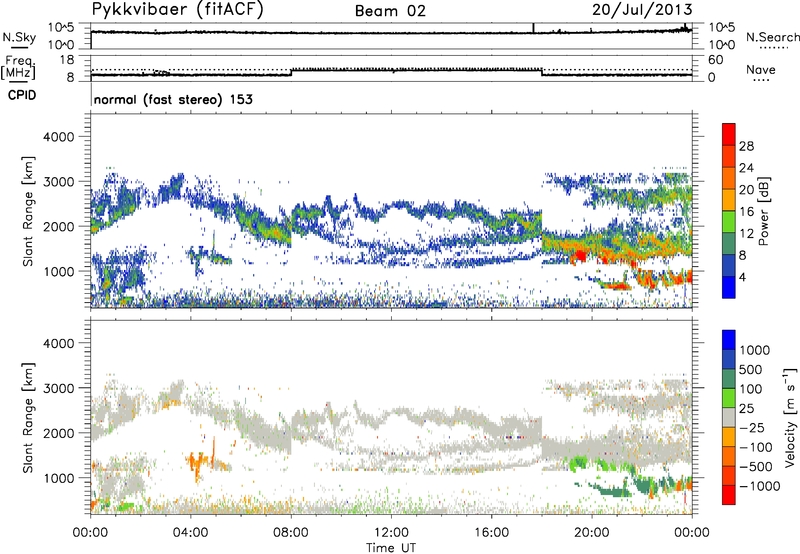The height and width of the screenshot is (554, 800).
Task: Click the orange 20 dB power swatch
Action: [729, 178]
